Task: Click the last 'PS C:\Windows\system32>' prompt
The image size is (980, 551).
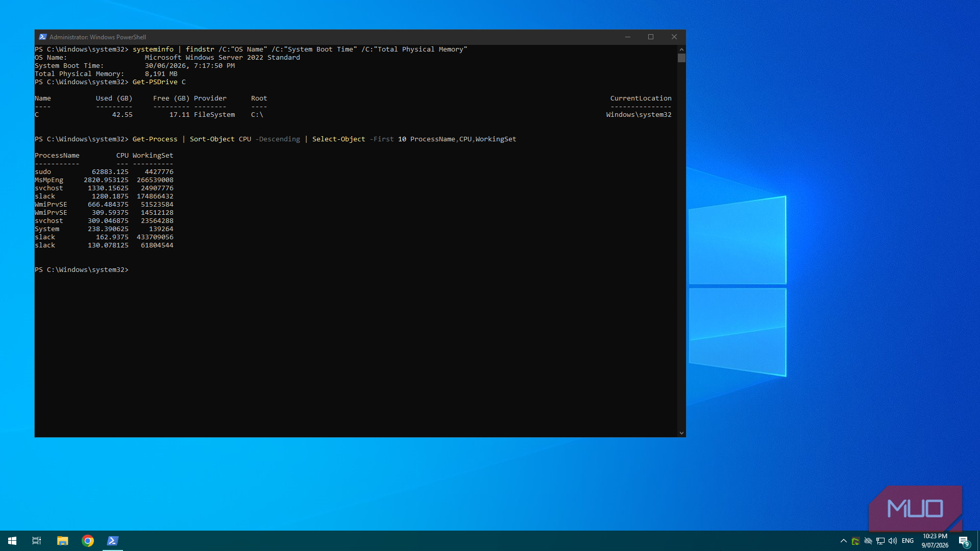Action: (82, 270)
